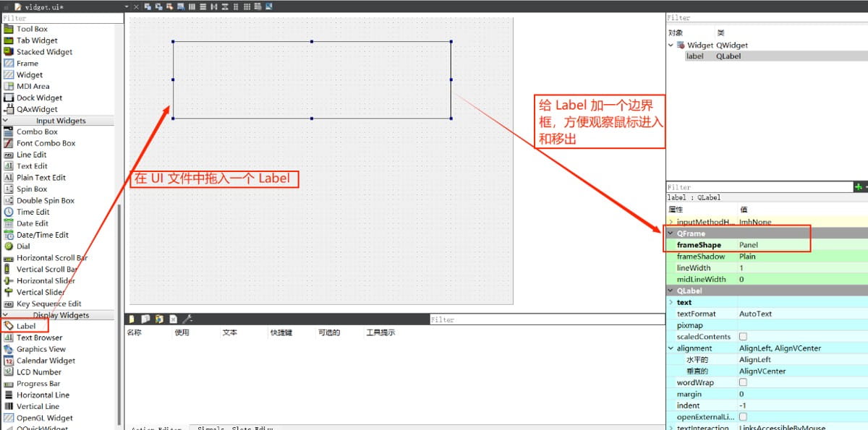Image resolution: width=868 pixels, height=430 pixels.
Task: Expand the inputMethodHints property arrow
Action: (x=671, y=222)
